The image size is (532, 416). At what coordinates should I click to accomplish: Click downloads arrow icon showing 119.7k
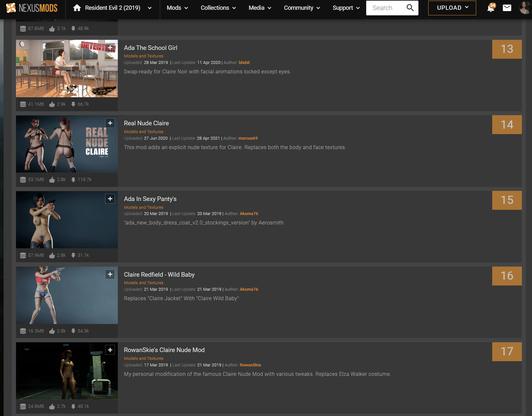tap(73, 179)
